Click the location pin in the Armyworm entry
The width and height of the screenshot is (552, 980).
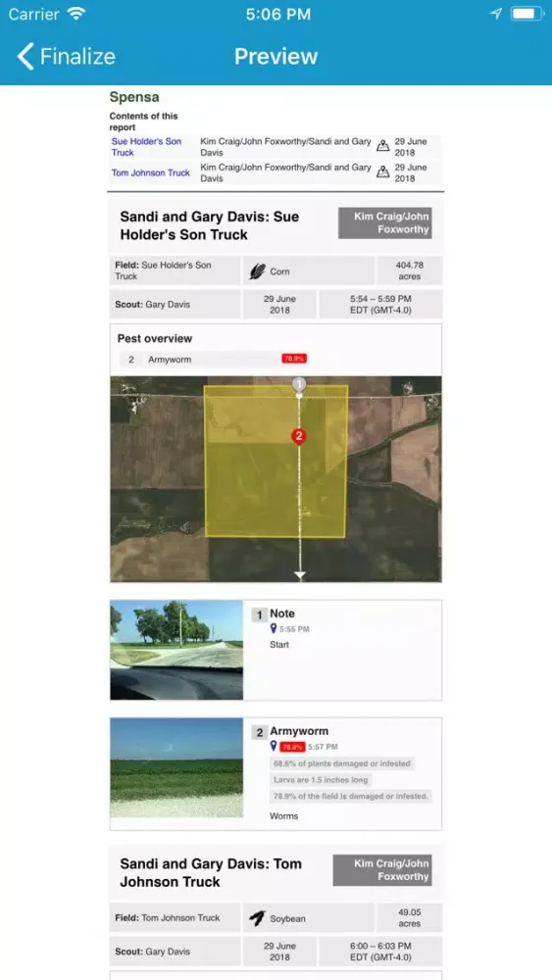click(274, 746)
